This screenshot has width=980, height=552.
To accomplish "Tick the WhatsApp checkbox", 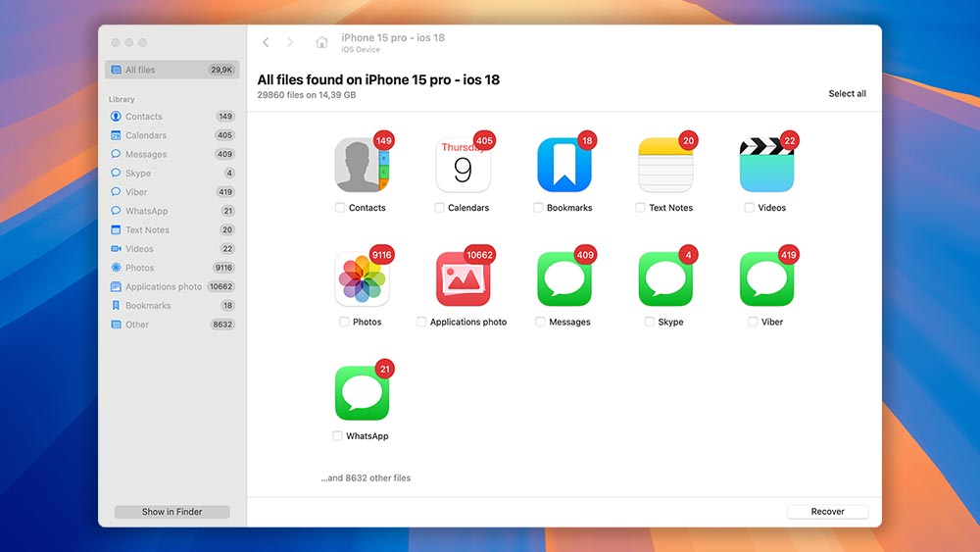I will (x=337, y=435).
